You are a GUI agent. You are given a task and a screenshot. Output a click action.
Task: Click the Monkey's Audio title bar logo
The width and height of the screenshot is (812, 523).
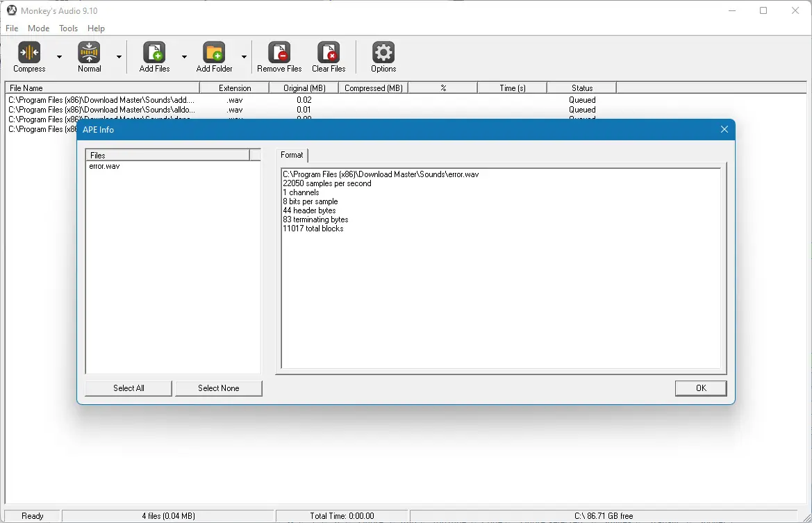tap(11, 10)
